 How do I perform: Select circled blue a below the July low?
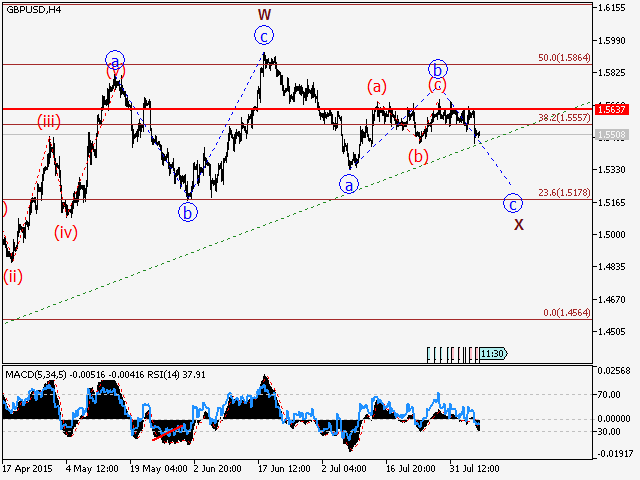(x=349, y=184)
